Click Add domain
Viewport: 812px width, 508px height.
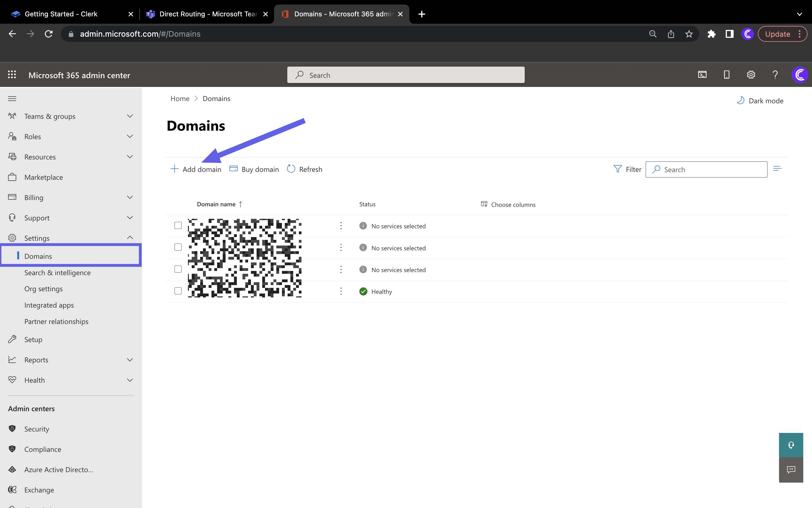196,169
